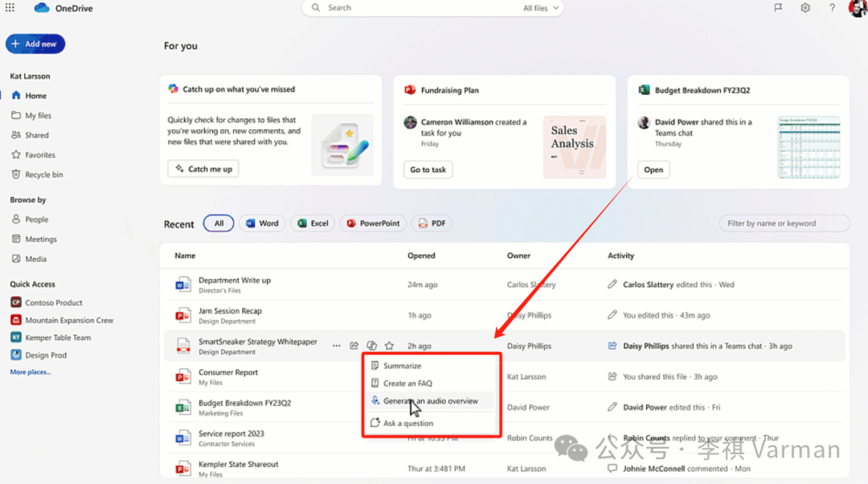Filter recent files by PDF
This screenshot has width=868, height=484.
pos(432,224)
